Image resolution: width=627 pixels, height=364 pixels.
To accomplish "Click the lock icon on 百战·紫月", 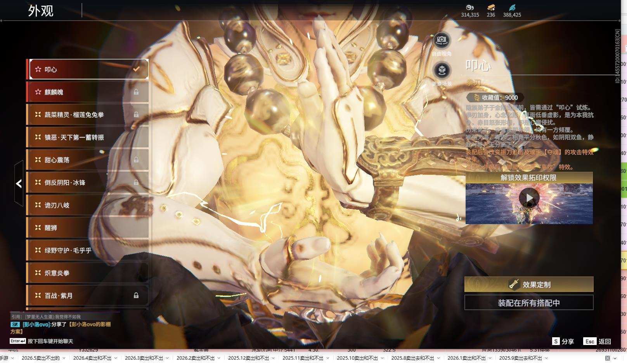I will click(136, 295).
